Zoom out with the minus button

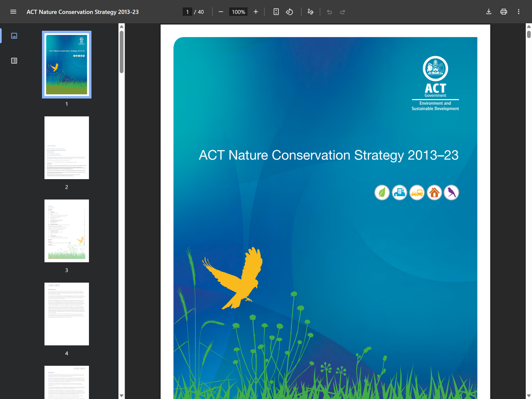221,12
